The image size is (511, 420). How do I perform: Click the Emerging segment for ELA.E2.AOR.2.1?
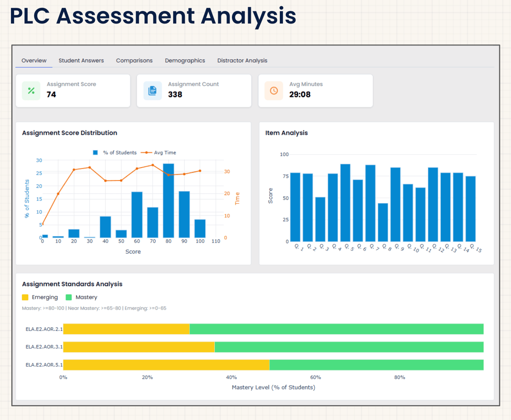[126, 329]
